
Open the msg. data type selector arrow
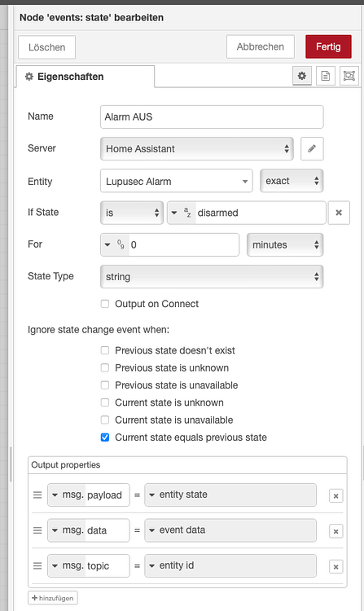click(x=55, y=530)
